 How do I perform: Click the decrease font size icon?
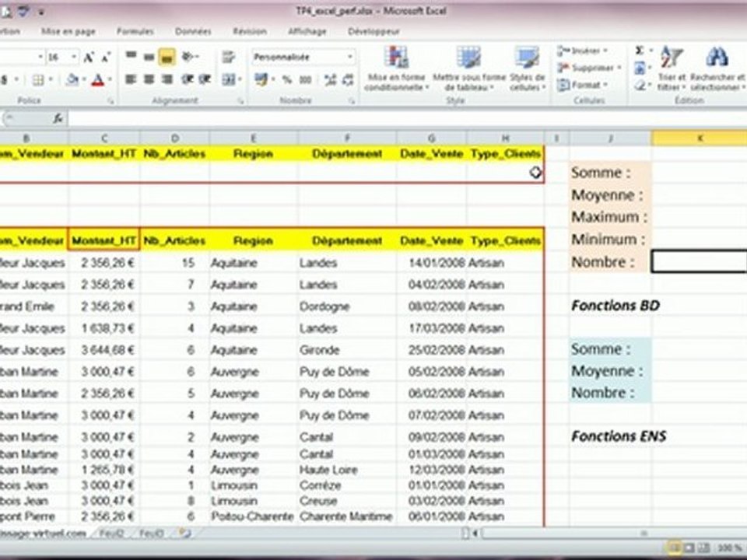[106, 58]
